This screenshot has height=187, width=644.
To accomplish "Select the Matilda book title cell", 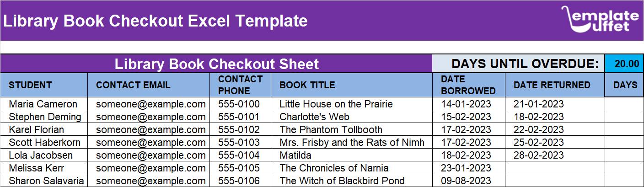I will [352, 155].
